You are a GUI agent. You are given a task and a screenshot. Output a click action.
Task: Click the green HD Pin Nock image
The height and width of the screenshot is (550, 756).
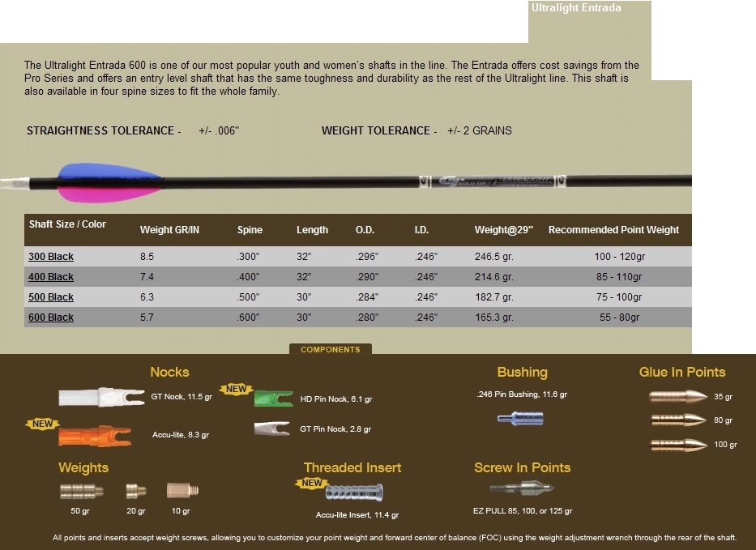click(x=273, y=399)
